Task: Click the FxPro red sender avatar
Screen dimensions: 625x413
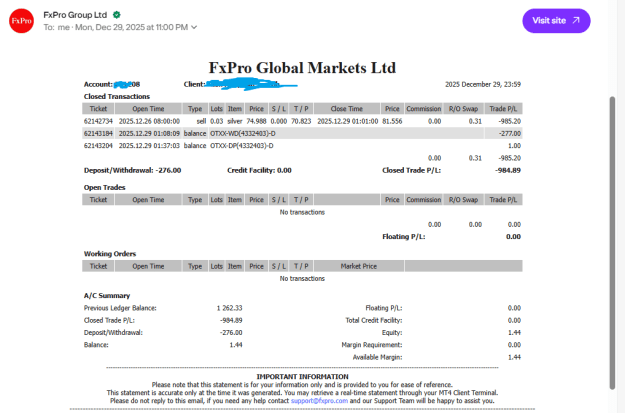Action: tap(21, 21)
